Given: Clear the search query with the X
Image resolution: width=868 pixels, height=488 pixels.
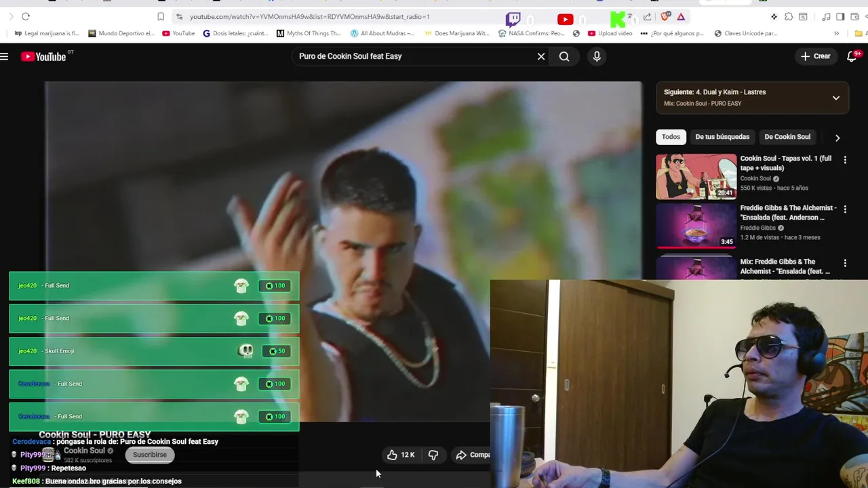Looking at the screenshot, I should point(541,56).
